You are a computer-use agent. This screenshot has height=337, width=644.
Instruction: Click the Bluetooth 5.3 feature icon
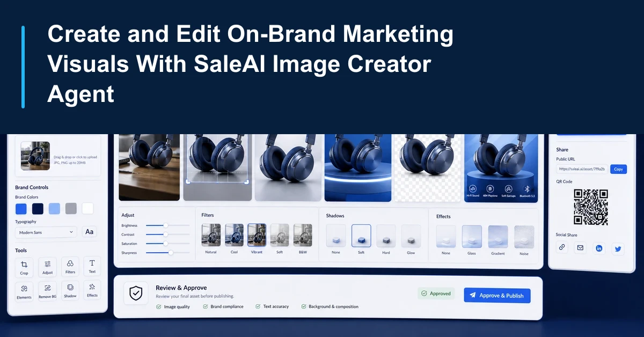tap(527, 189)
